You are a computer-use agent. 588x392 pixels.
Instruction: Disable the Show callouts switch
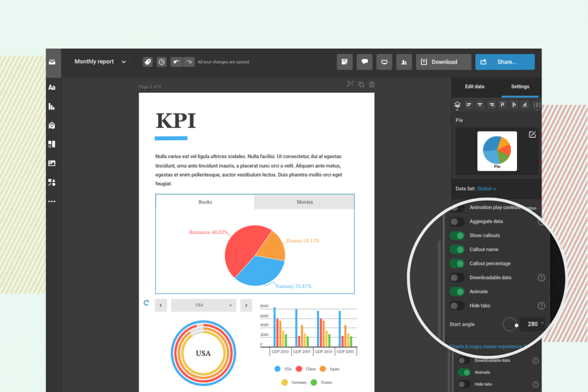click(457, 235)
